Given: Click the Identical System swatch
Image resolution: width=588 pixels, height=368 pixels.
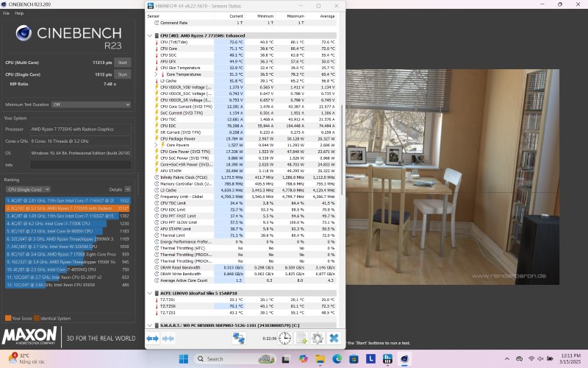Looking at the screenshot, I should [x=36, y=318].
